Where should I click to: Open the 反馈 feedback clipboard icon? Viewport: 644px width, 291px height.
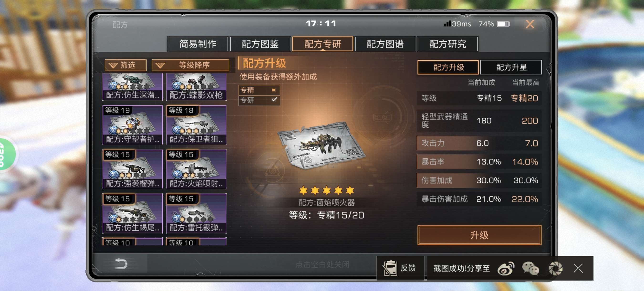point(390,268)
